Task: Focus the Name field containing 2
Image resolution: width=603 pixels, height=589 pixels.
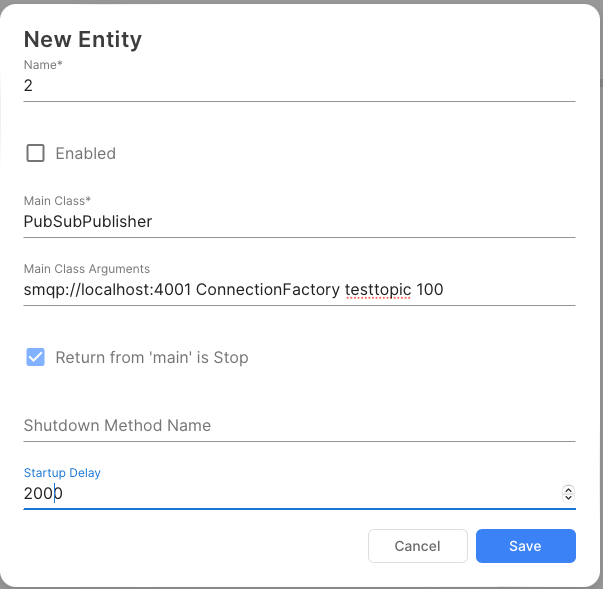Action: tap(299, 86)
